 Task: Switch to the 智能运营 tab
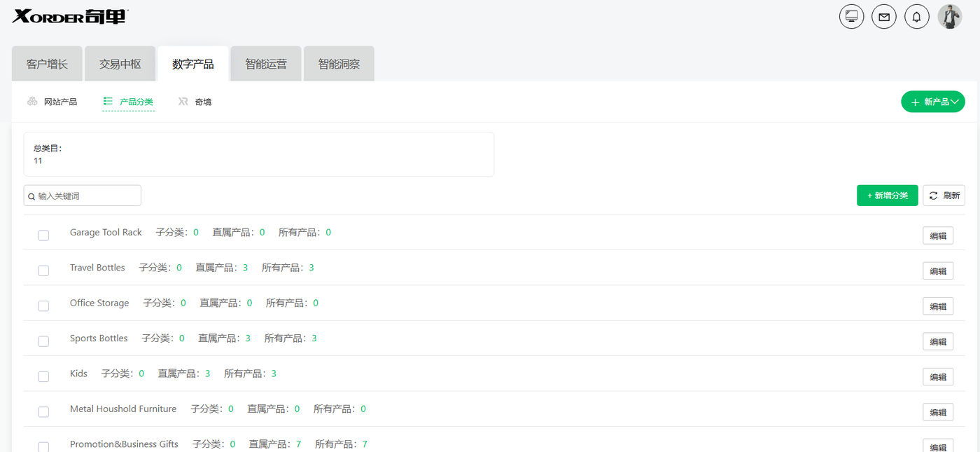coord(266,64)
